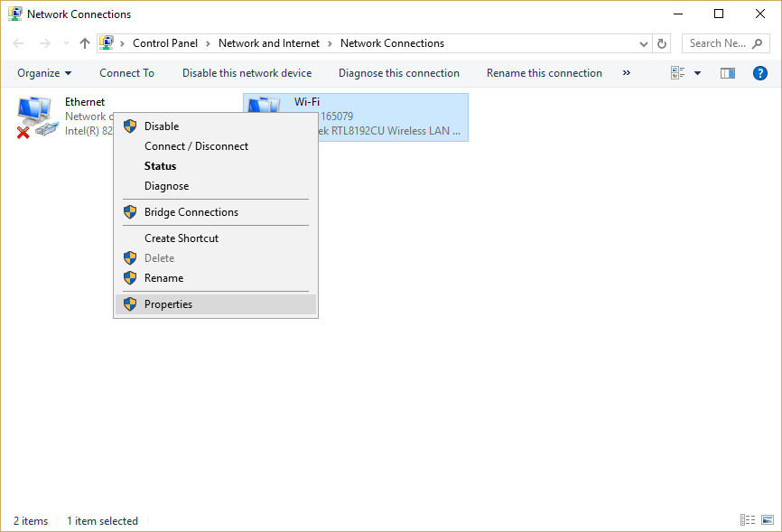Navigate up one level using the up arrow
Screen dimensions: 782x532
pos(84,42)
